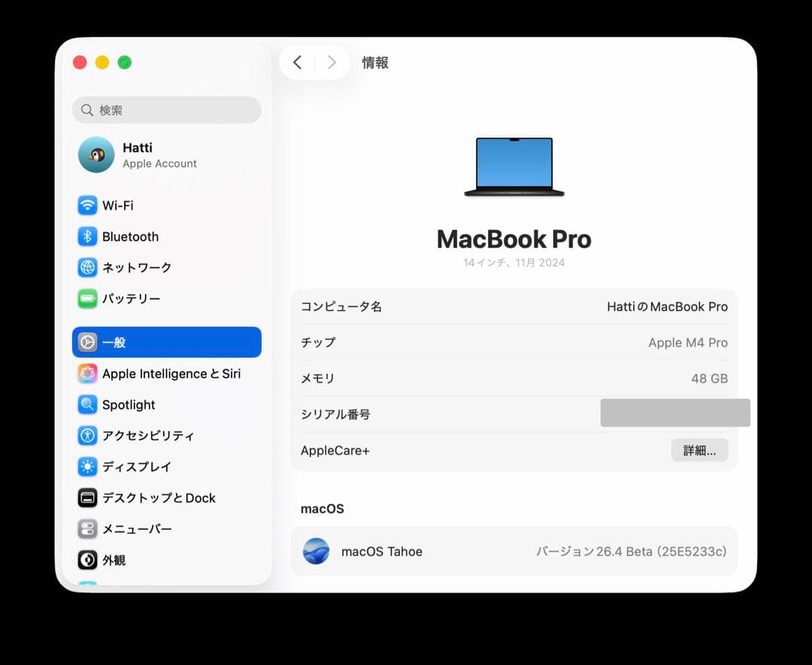The height and width of the screenshot is (665, 812).
Task: Click the コンピュータ名 label
Action: click(x=341, y=307)
